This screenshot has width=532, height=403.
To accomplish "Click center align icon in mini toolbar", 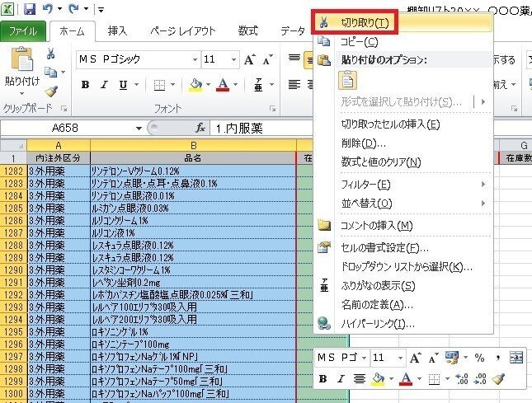I will 360,378.
